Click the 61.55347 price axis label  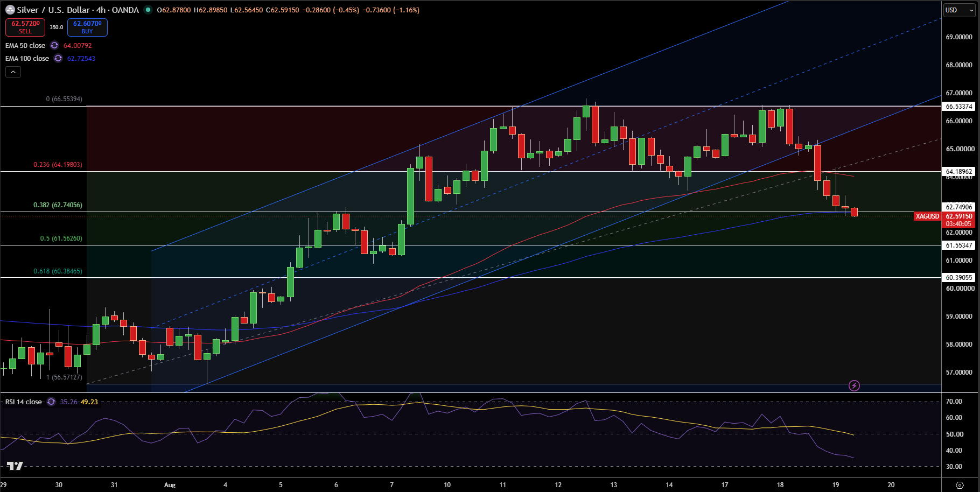tap(959, 245)
